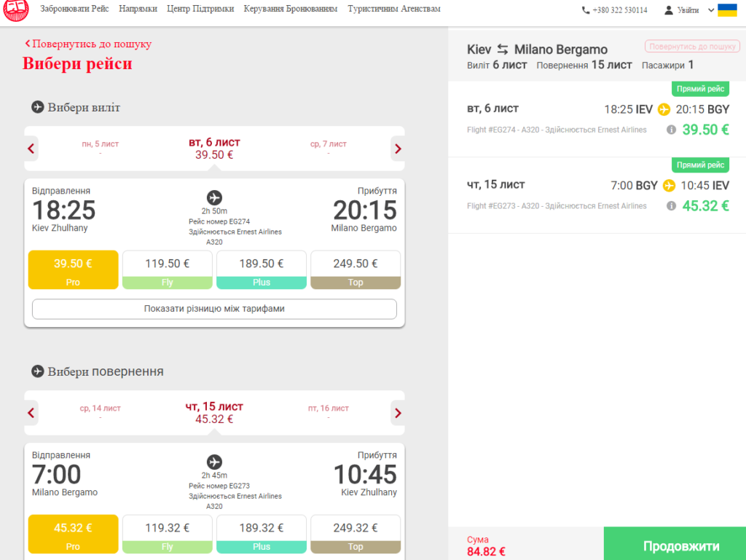
Task: Select Plus fare 189.32 € for return
Action: click(x=262, y=535)
